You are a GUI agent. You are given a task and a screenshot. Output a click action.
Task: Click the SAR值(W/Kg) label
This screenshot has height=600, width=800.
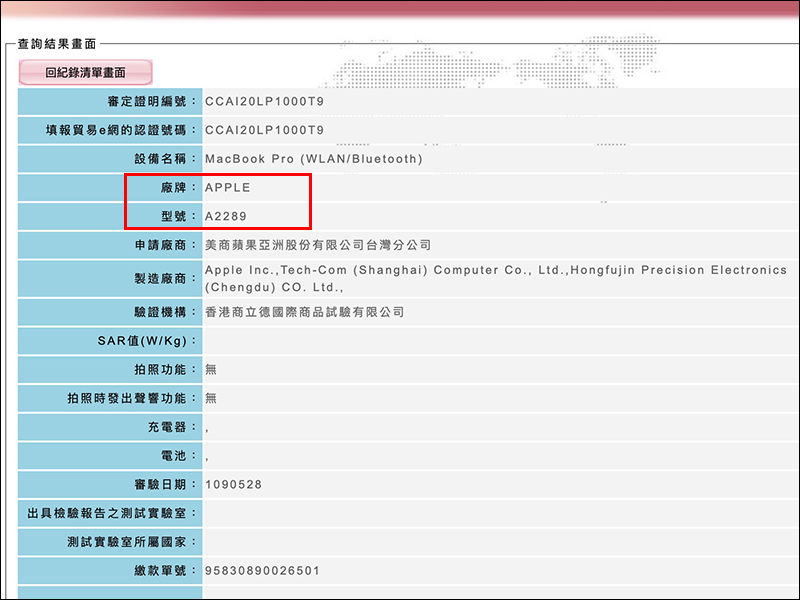pos(147,341)
